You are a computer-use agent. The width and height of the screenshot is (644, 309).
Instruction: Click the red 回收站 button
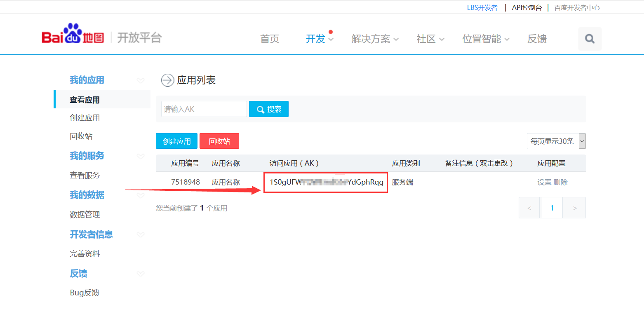(x=219, y=141)
